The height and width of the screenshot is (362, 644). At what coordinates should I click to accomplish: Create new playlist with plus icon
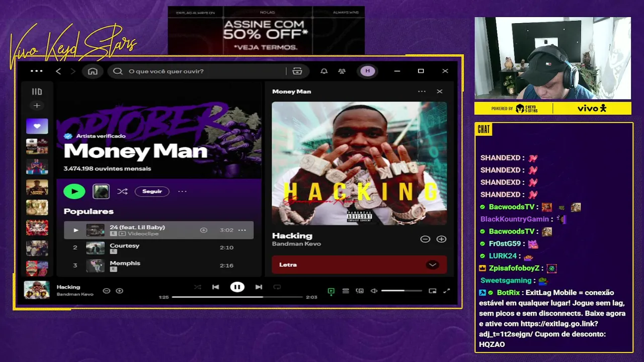tap(37, 106)
